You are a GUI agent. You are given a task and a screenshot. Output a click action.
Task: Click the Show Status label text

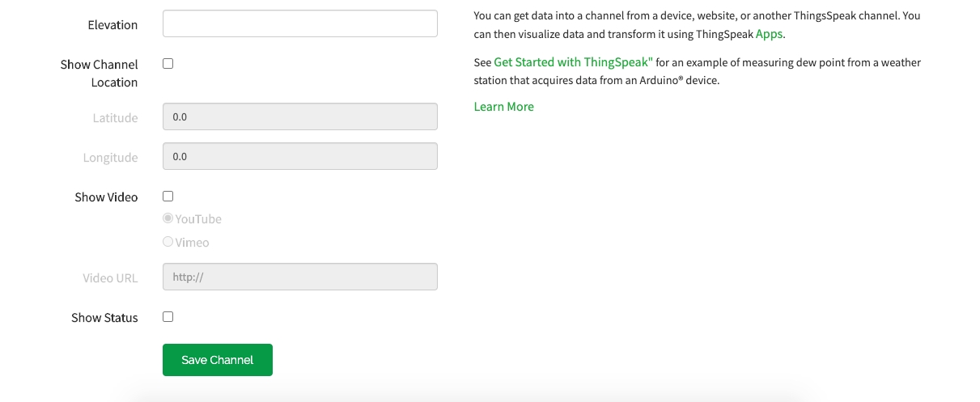[104, 318]
